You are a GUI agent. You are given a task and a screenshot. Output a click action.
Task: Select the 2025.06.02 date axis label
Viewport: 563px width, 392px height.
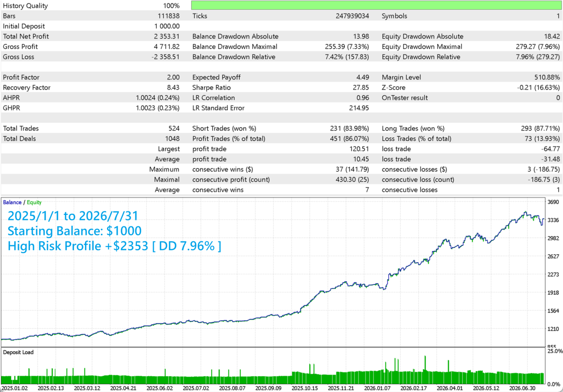(160, 388)
